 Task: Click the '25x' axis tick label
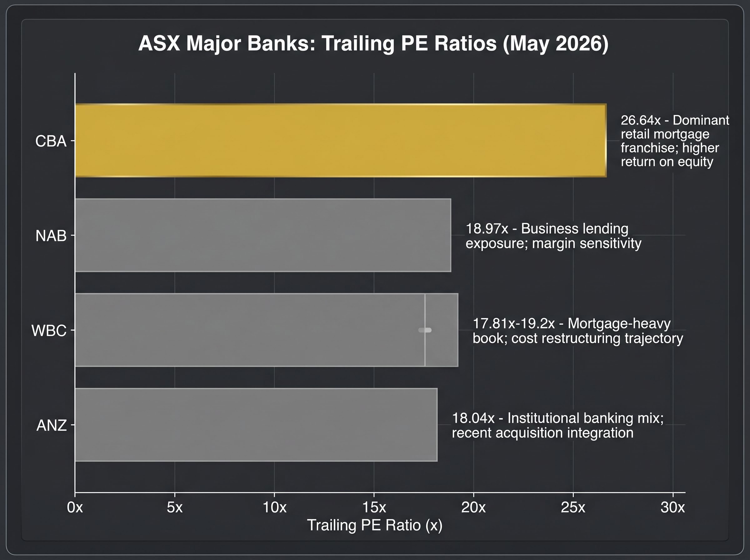click(x=573, y=507)
